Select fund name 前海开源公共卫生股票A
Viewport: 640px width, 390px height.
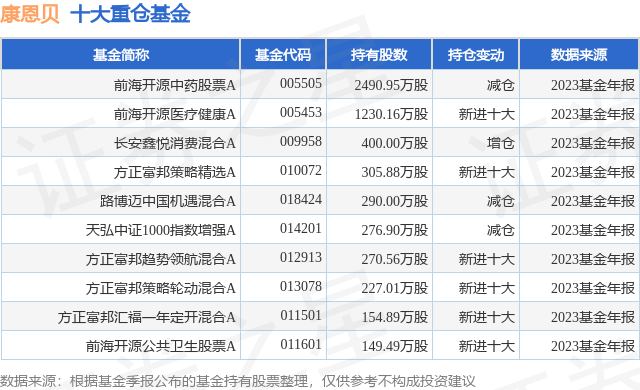(x=161, y=346)
